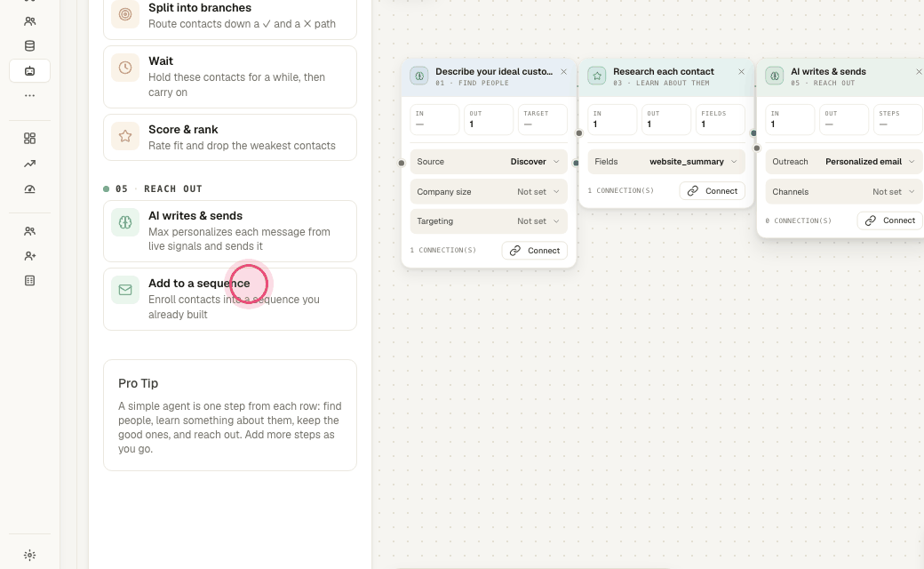Open the people icon above the add-user icon
924x569 pixels.
(29, 231)
